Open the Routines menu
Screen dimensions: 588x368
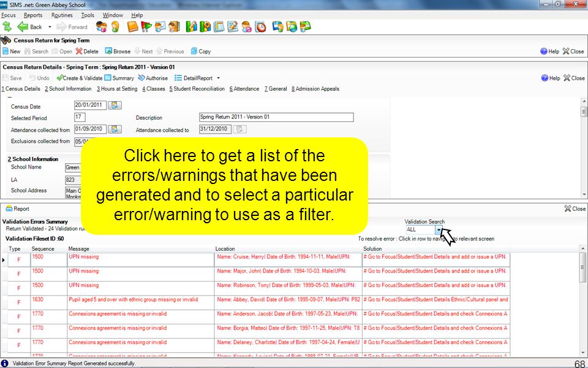point(62,15)
